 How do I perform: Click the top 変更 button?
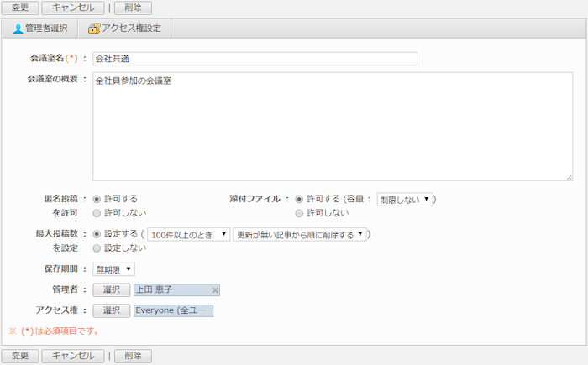[x=19, y=8]
